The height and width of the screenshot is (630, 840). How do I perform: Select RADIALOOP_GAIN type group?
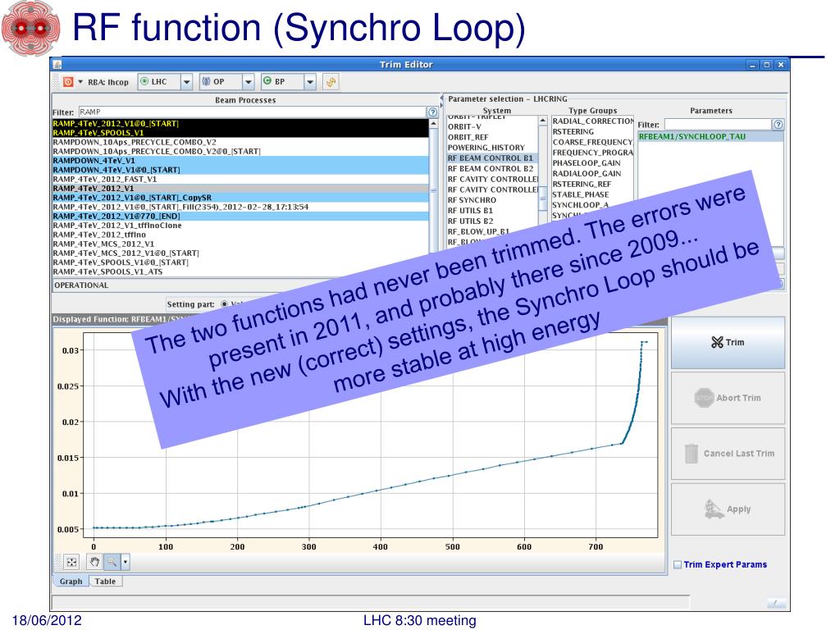click(592, 174)
